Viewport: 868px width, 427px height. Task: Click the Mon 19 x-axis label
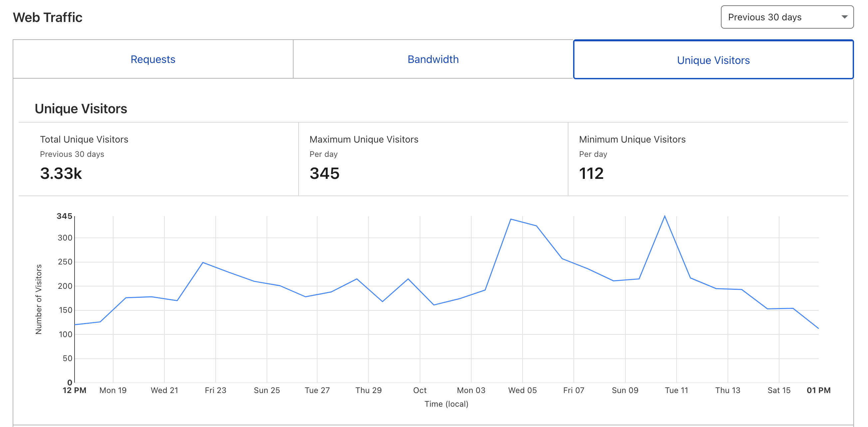[113, 390]
